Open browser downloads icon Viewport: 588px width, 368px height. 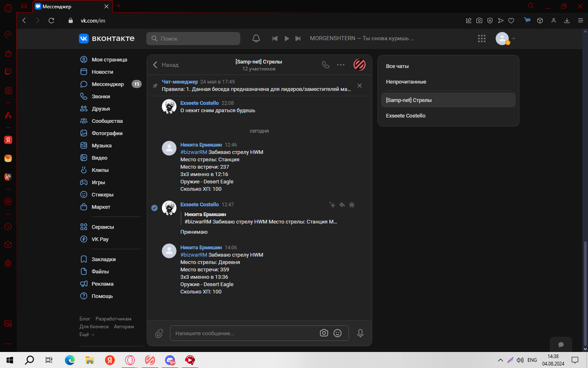567,20
